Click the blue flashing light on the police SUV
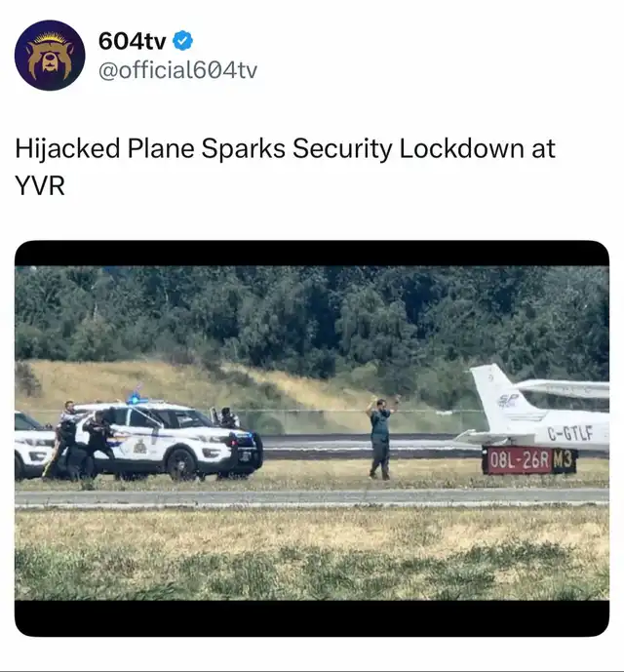 coord(137,399)
